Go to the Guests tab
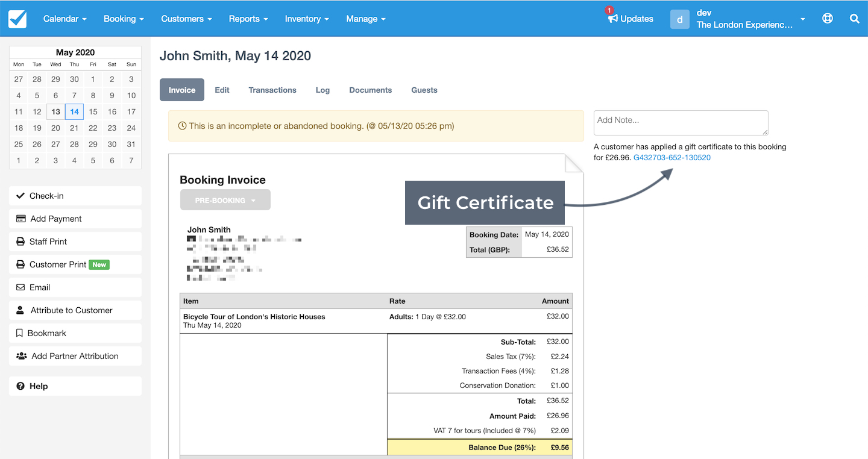868x459 pixels. (x=424, y=90)
